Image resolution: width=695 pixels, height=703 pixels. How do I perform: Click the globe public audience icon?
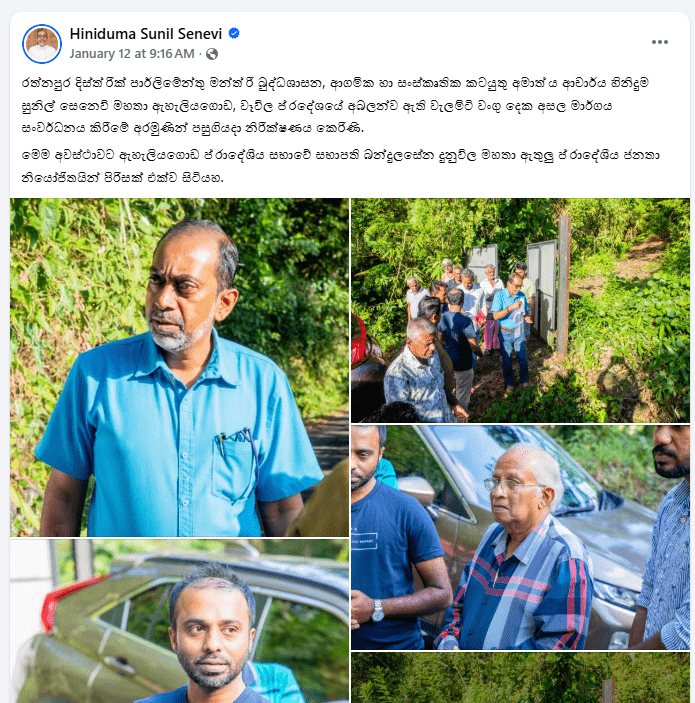[x=212, y=54]
